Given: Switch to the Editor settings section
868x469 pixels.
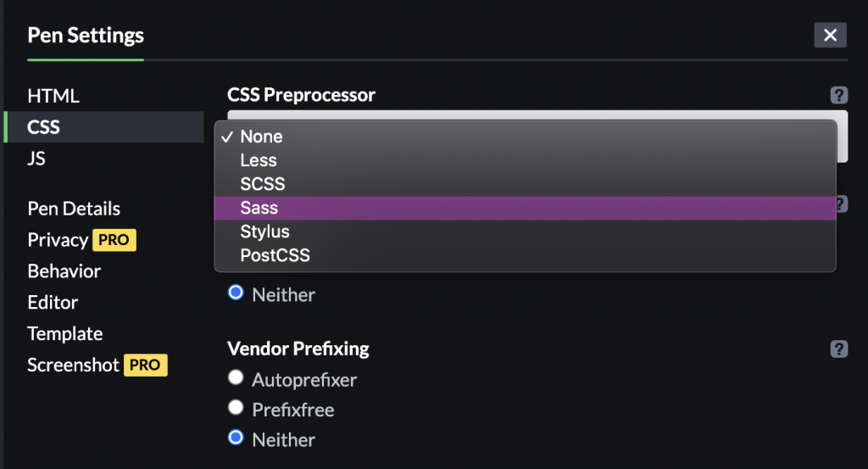Looking at the screenshot, I should [53, 303].
